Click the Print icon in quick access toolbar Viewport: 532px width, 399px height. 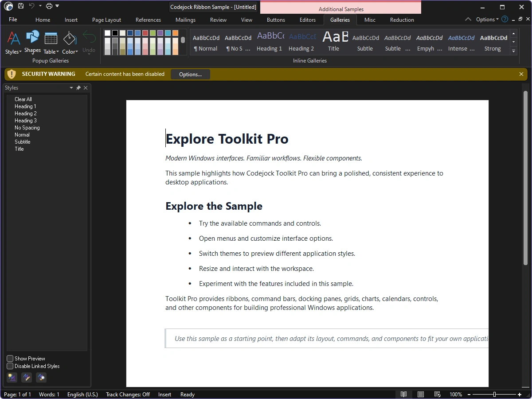[x=49, y=6]
